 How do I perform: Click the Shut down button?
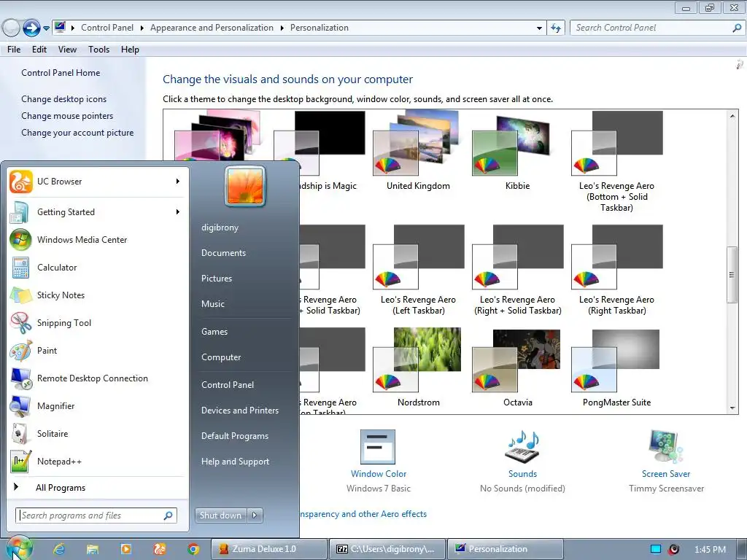(x=220, y=516)
